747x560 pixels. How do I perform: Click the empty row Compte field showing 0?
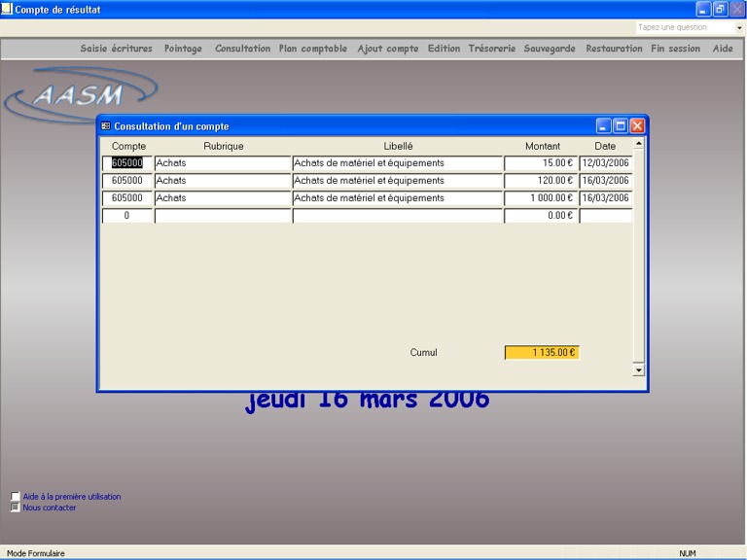[x=127, y=216]
